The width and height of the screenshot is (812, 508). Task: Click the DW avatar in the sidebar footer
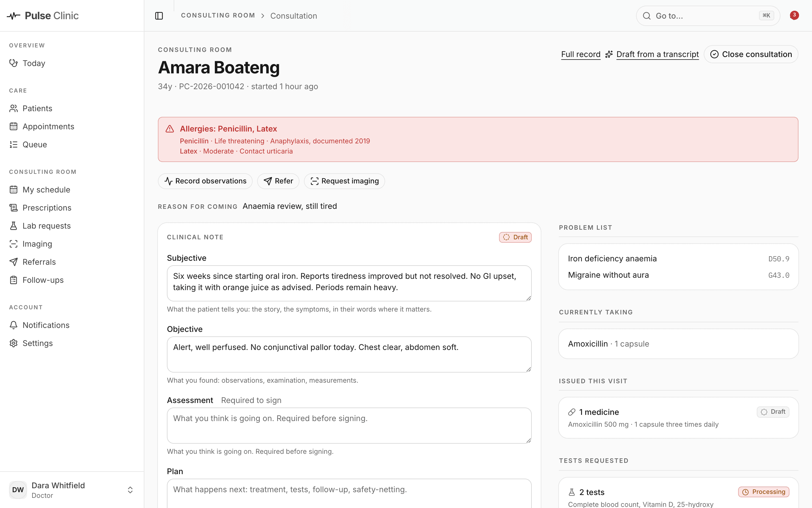tap(18, 490)
